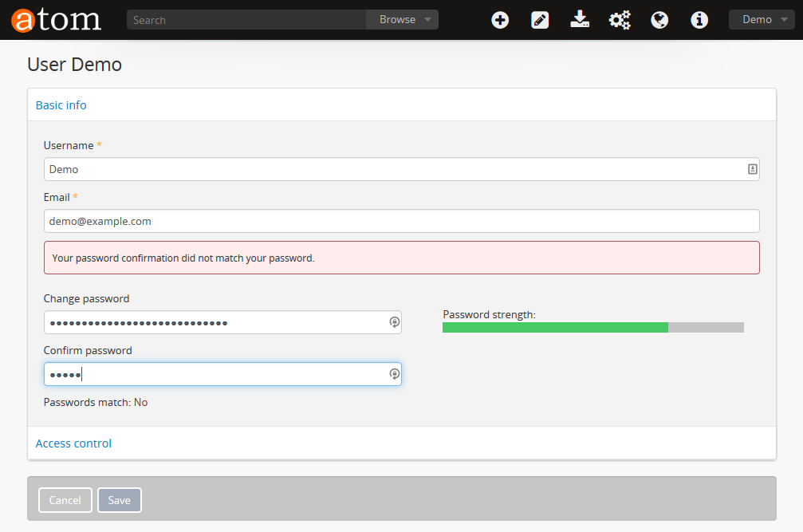Open the Browse dropdown

tap(402, 19)
